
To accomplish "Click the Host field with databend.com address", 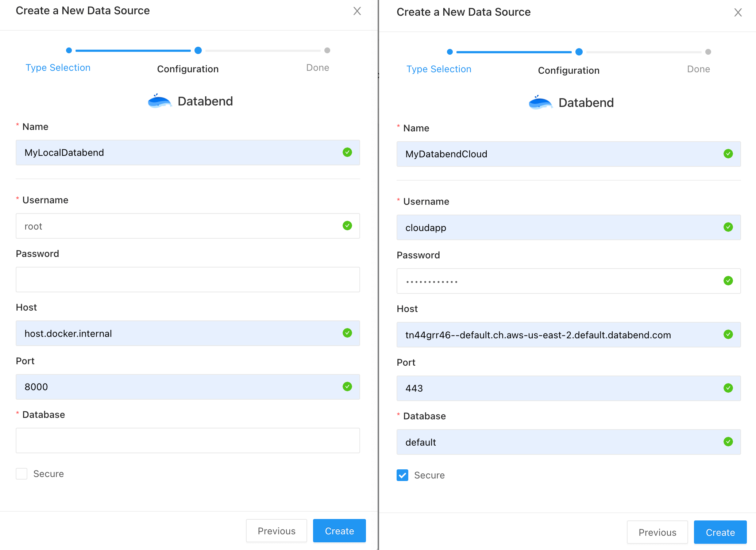I will tap(569, 335).
